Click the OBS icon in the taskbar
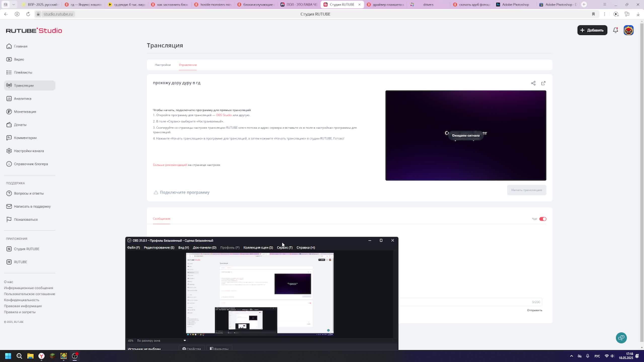 [x=75, y=356]
